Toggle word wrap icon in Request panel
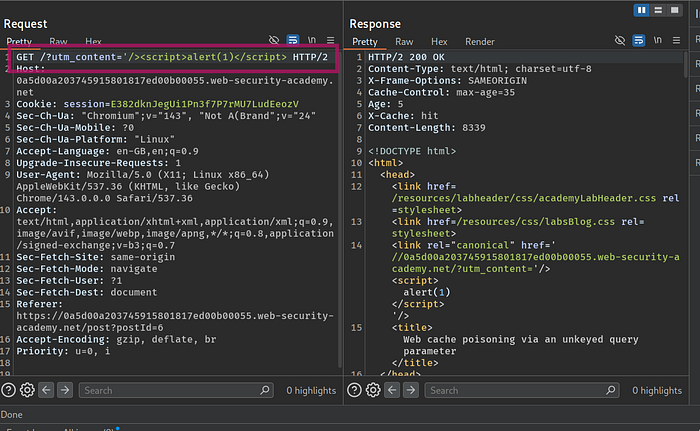The width and height of the screenshot is (700, 431). tap(293, 40)
